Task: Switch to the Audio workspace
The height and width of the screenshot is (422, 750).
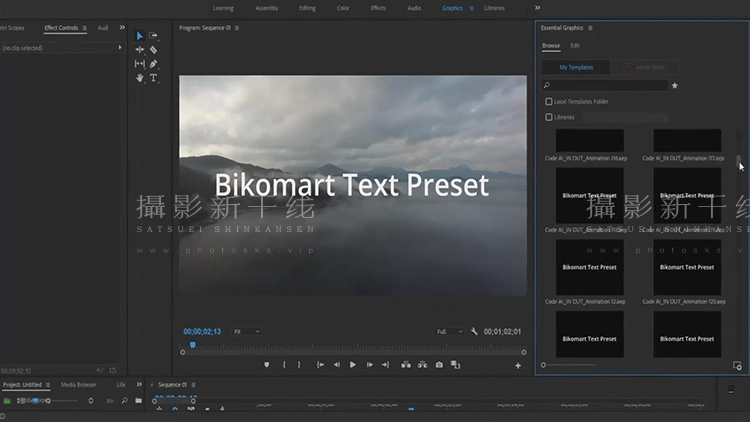Action: [414, 8]
